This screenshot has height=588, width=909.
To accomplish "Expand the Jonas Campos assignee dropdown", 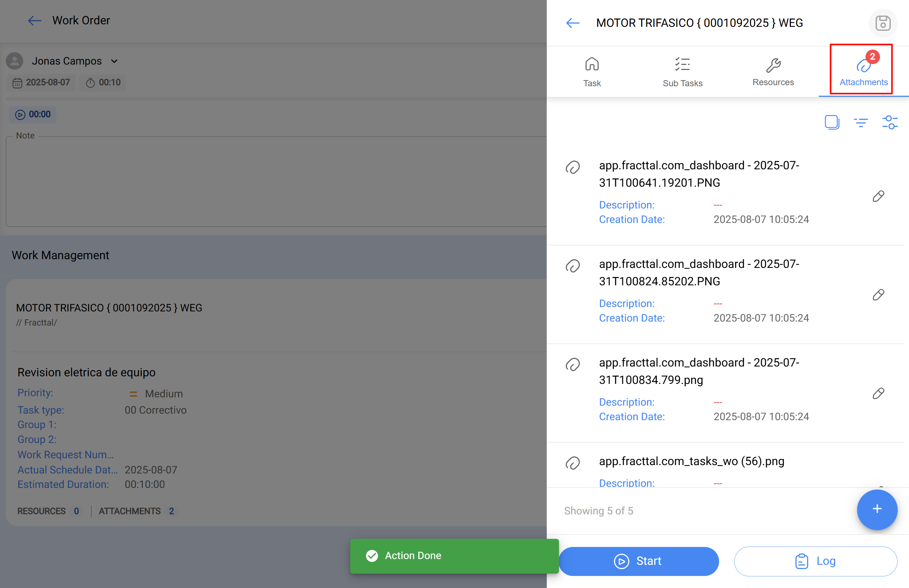I will pos(115,61).
